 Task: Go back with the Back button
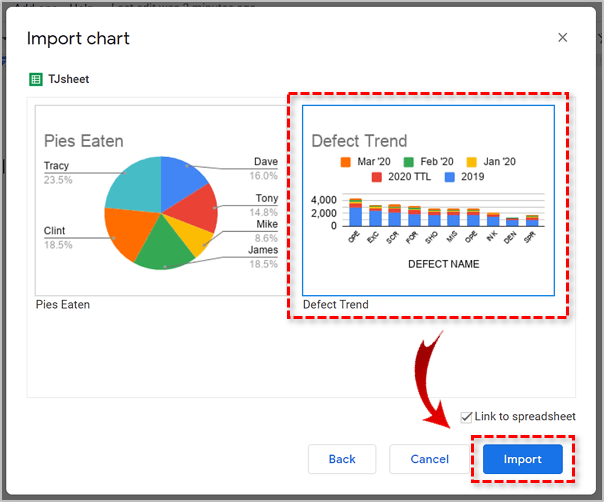[342, 459]
